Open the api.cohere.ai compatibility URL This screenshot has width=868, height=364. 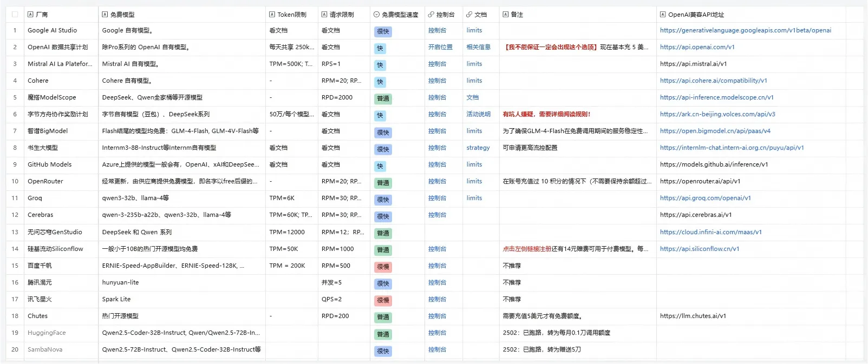(x=713, y=81)
